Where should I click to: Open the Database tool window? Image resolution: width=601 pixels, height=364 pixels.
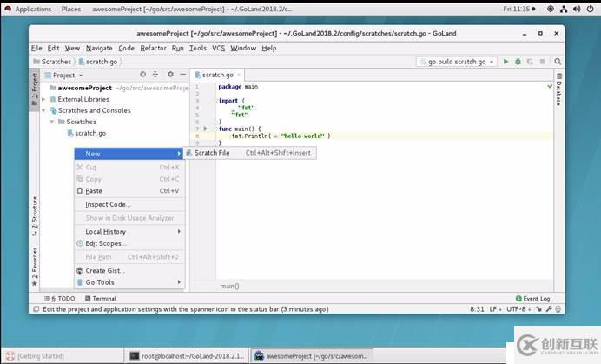click(558, 89)
